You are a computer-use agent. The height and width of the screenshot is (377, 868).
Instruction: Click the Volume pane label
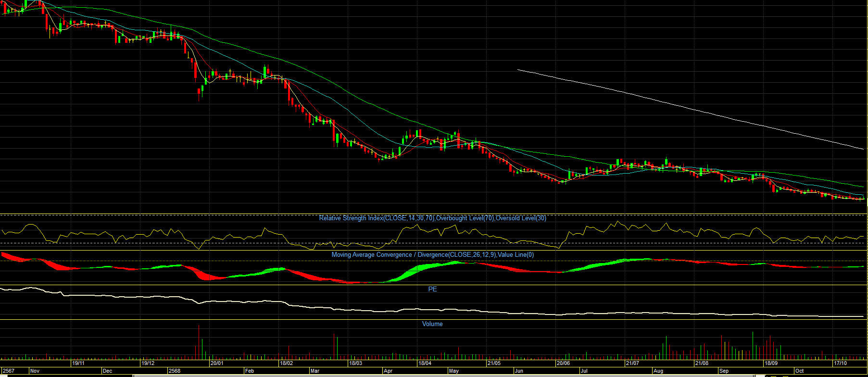[x=432, y=324]
